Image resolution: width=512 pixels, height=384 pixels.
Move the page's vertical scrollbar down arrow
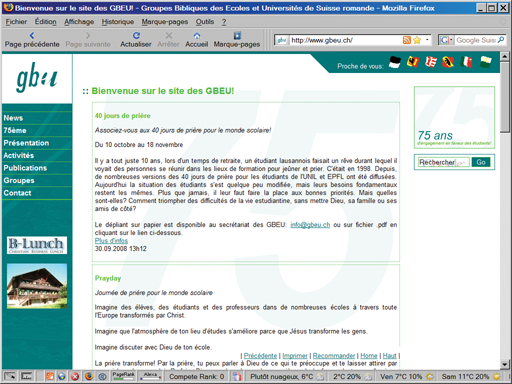pyautogui.click(x=505, y=365)
